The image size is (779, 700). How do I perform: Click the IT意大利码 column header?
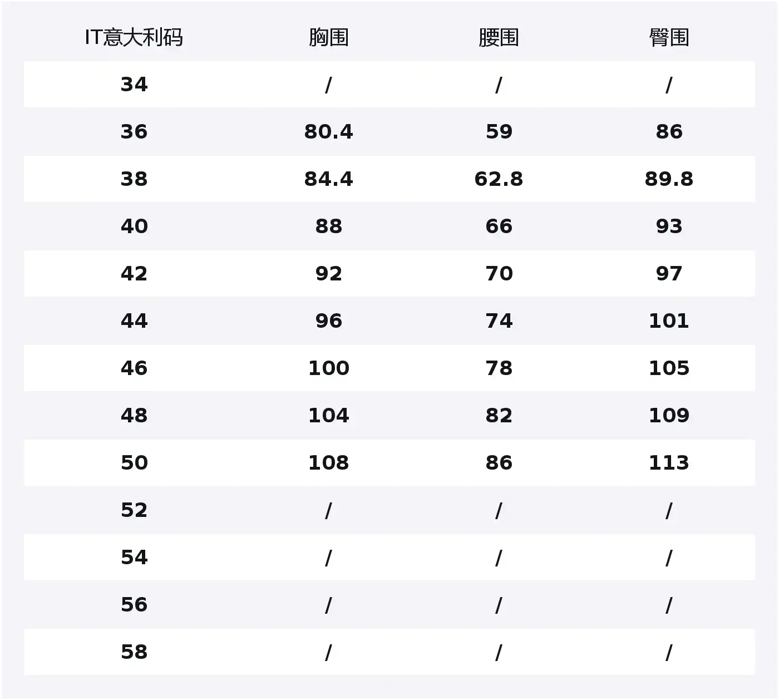tap(134, 37)
